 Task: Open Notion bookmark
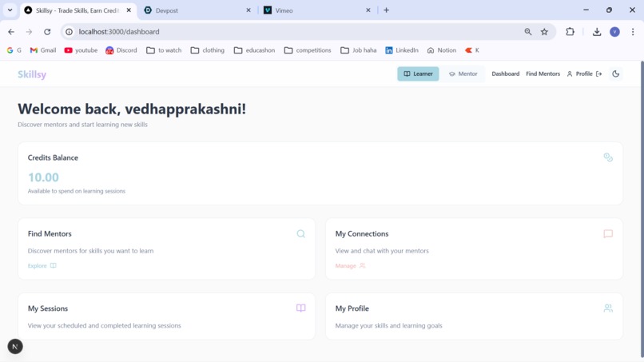click(x=442, y=50)
